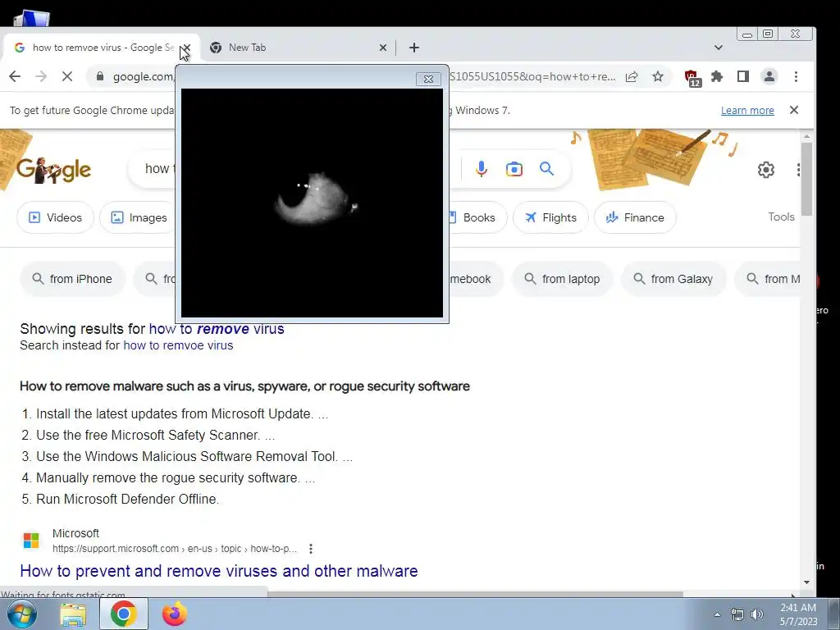Screen dimensions: 840x630
Task: Filter results by Flights
Action: 550,217
